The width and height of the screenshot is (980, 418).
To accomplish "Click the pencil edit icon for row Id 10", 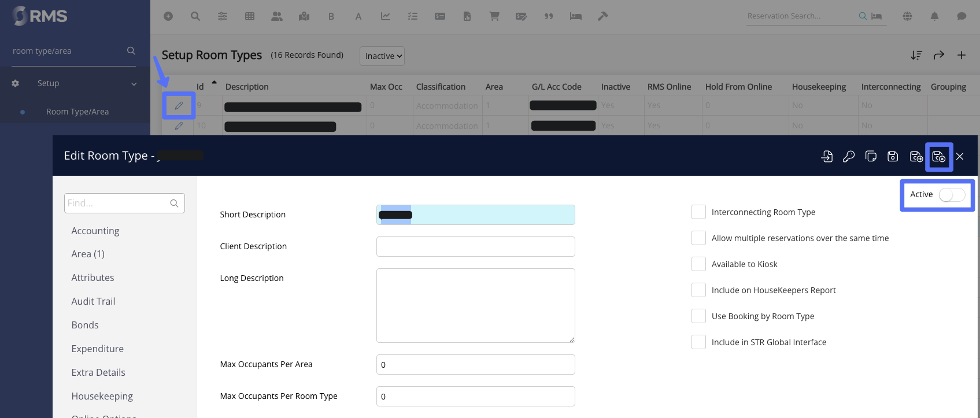I will (x=179, y=126).
